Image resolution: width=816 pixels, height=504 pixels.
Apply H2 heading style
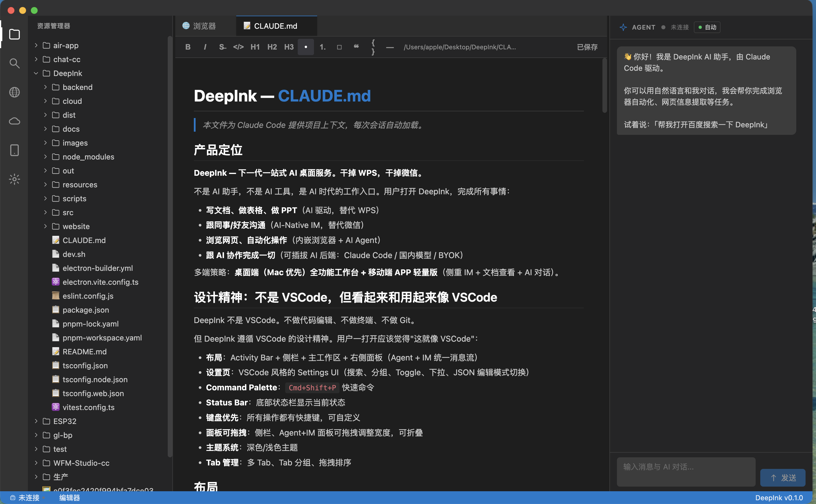click(x=272, y=47)
